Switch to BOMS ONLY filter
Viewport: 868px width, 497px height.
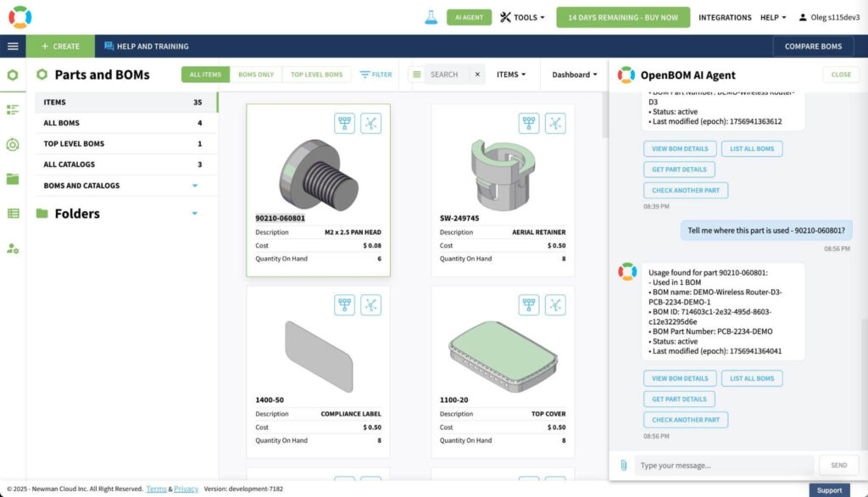pos(256,75)
